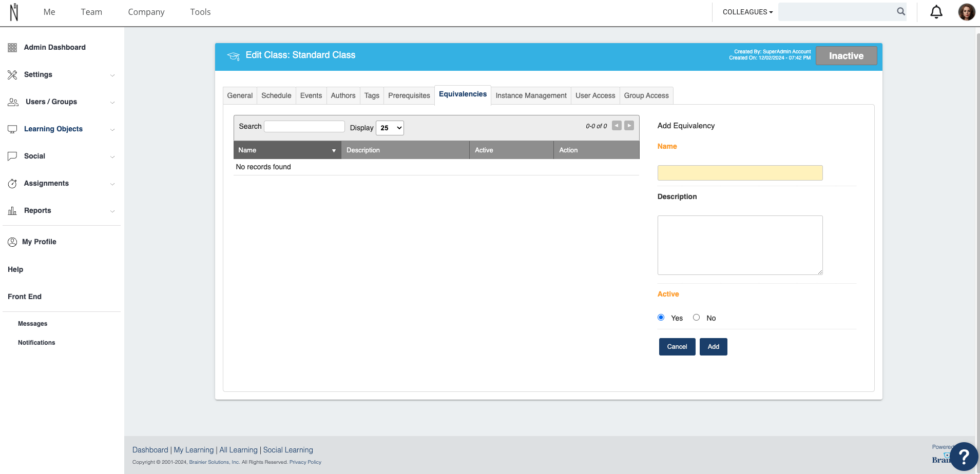Click the Social chat bubble icon
Screen dimensions: 980x474
pos(12,156)
